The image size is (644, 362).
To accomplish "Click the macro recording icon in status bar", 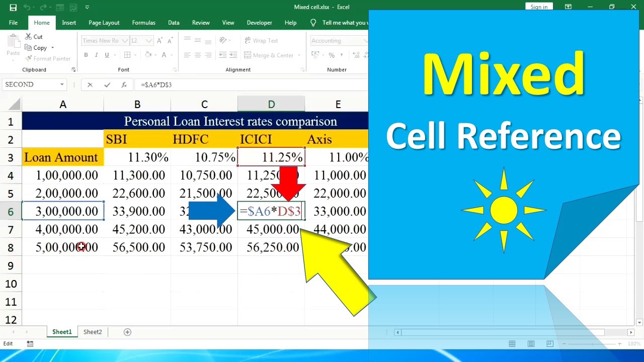I will tap(30, 344).
